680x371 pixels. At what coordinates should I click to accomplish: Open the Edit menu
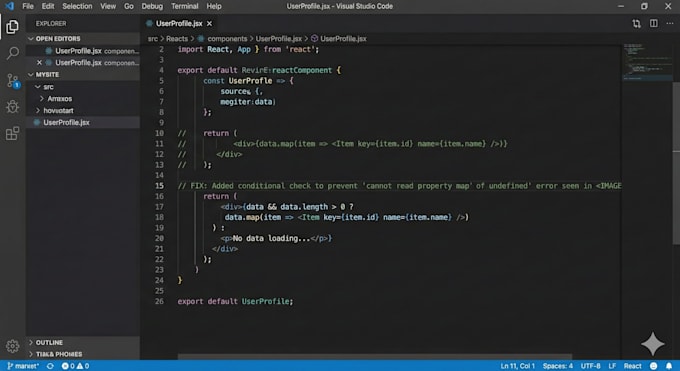coord(48,6)
